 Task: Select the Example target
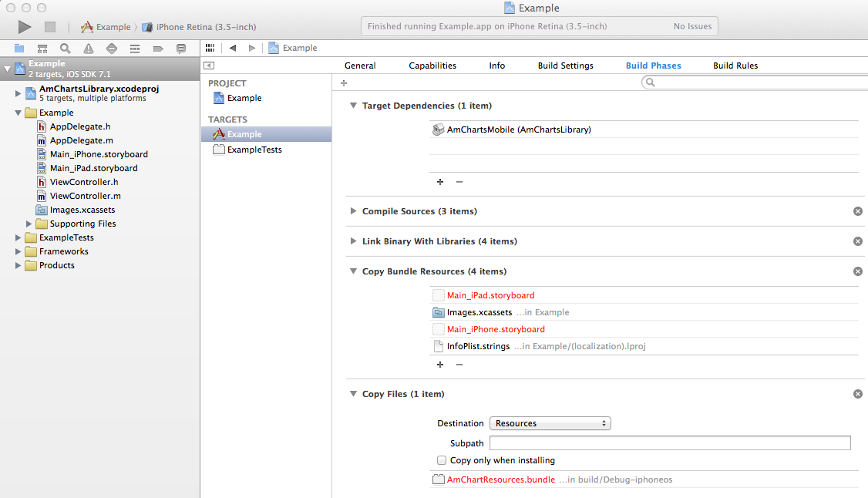pos(266,134)
